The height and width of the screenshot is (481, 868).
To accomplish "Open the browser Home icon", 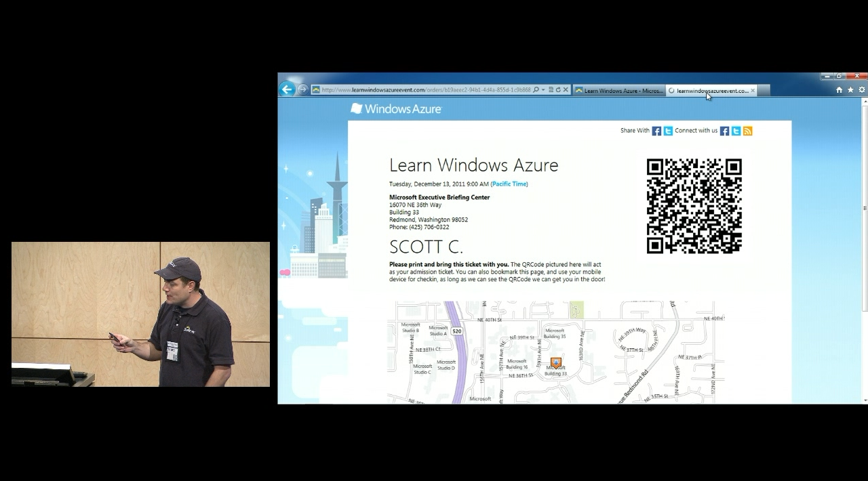I will pyautogui.click(x=839, y=89).
